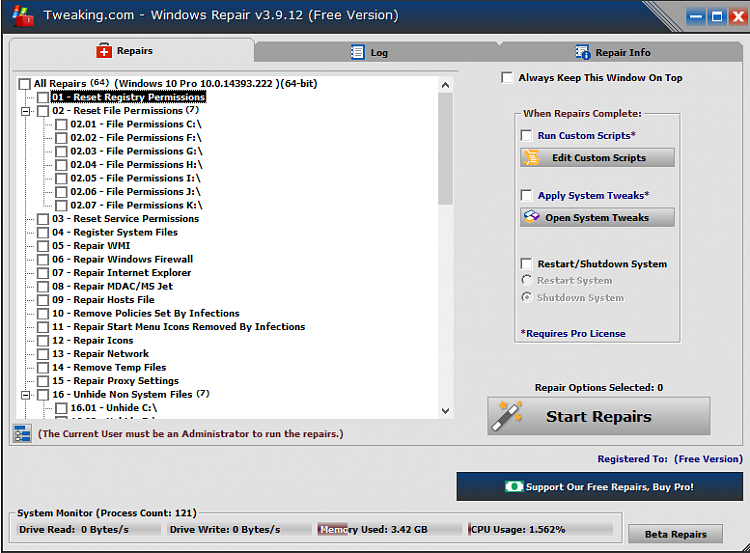Select 10 - Remove Policies Set By Infections
This screenshot has height=553, width=750.
(146, 313)
